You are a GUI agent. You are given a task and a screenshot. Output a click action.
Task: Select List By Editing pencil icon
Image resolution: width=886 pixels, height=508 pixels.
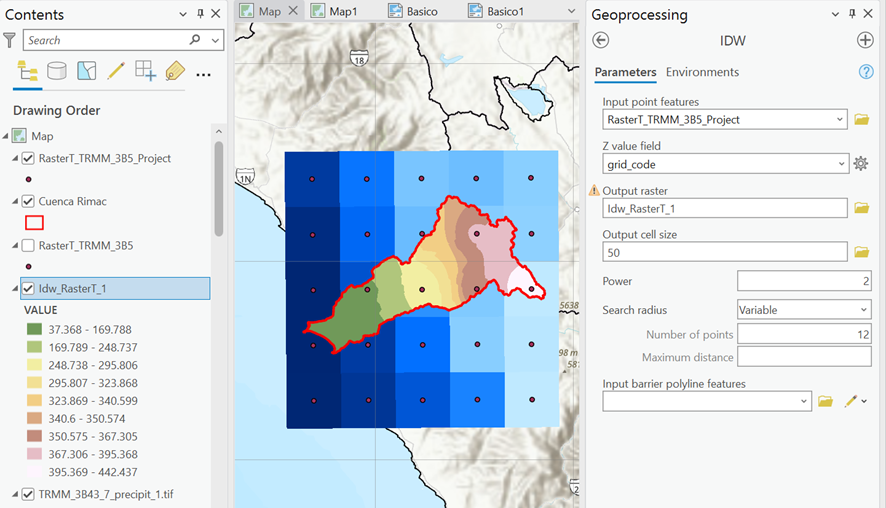point(116,71)
